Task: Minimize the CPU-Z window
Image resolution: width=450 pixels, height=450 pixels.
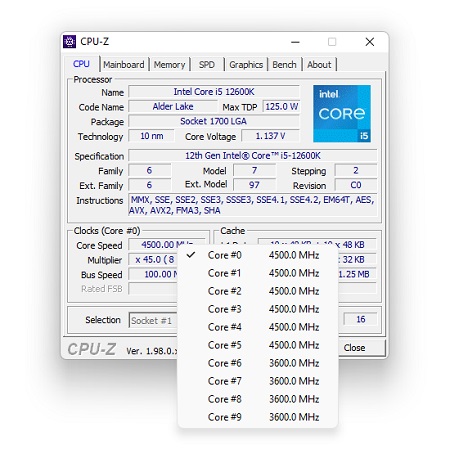Action: pyautogui.click(x=295, y=42)
